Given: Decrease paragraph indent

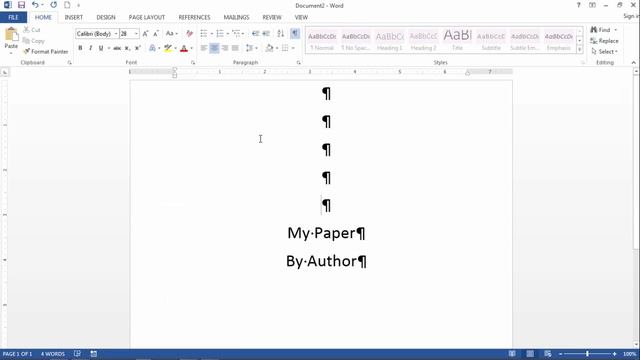Looking at the screenshot, I should click(x=256, y=33).
